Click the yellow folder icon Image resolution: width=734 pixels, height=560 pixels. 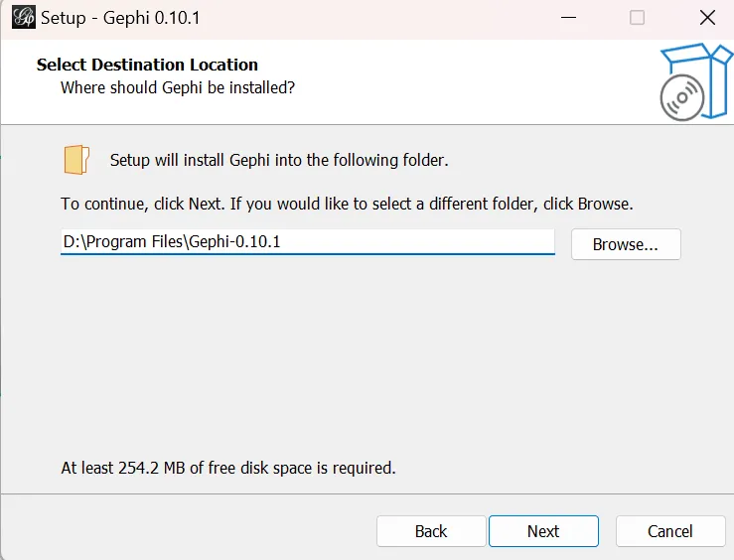[x=75, y=159]
